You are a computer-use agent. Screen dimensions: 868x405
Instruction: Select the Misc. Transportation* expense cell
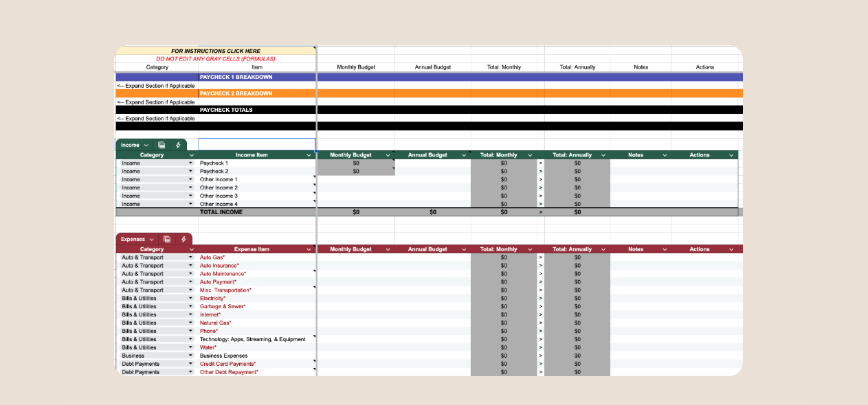[257, 290]
